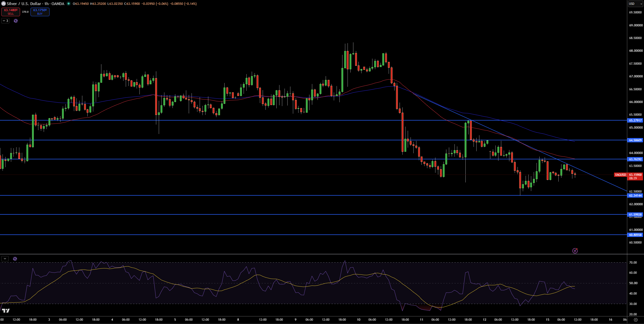Click the close value C63.15900
The image size is (644, 324).
pyautogui.click(x=132, y=4)
